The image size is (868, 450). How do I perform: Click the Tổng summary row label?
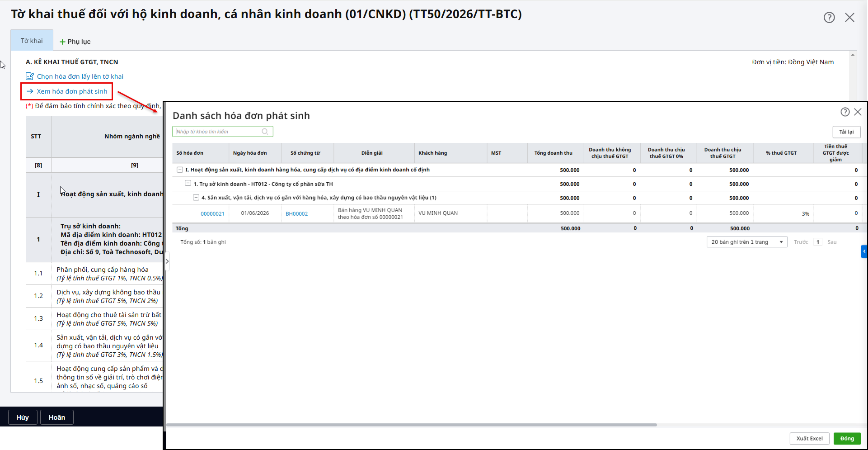182,229
